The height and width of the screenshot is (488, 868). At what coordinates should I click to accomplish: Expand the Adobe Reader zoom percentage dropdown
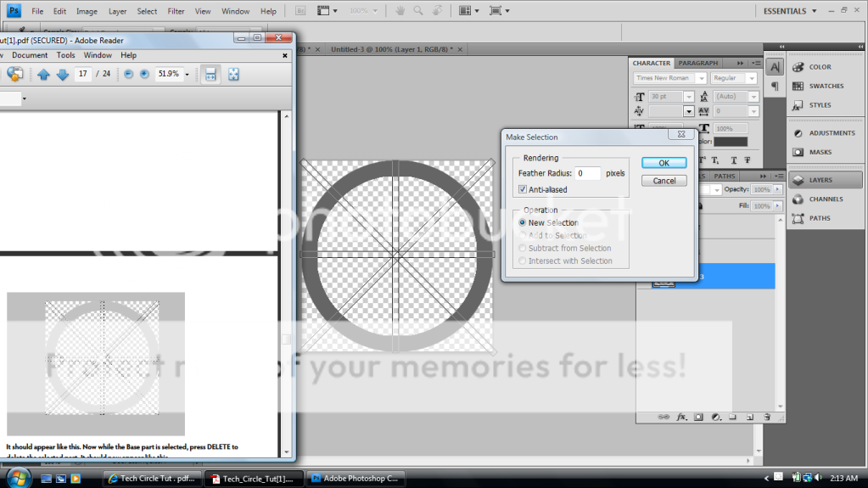pyautogui.click(x=187, y=75)
